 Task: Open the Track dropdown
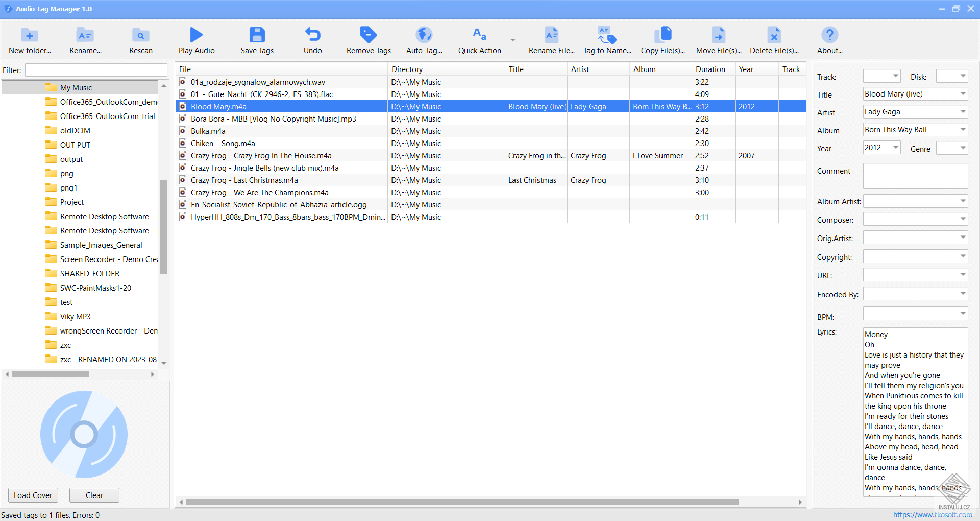point(896,76)
